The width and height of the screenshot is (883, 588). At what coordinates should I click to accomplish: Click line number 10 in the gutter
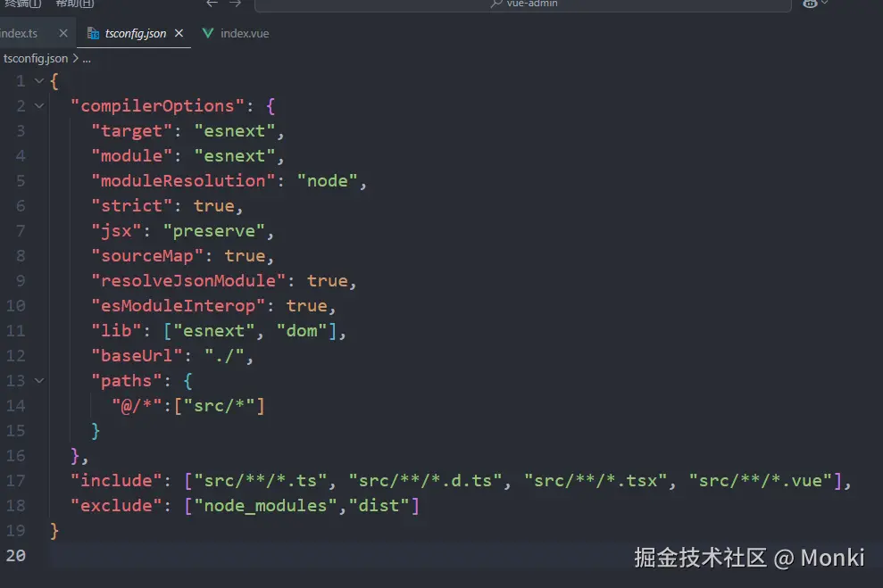[x=16, y=306]
